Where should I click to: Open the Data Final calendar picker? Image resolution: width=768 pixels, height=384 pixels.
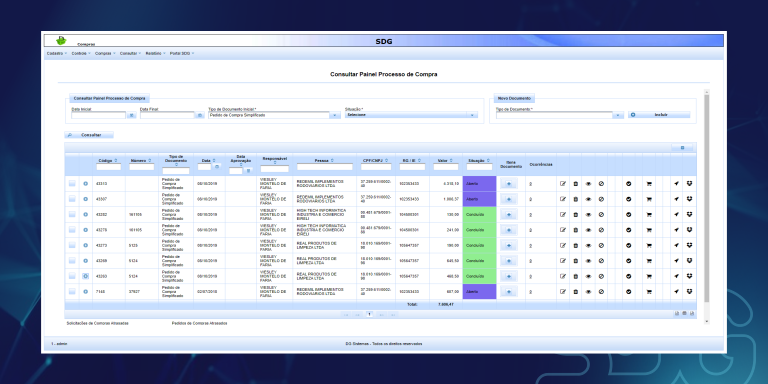coord(199,115)
